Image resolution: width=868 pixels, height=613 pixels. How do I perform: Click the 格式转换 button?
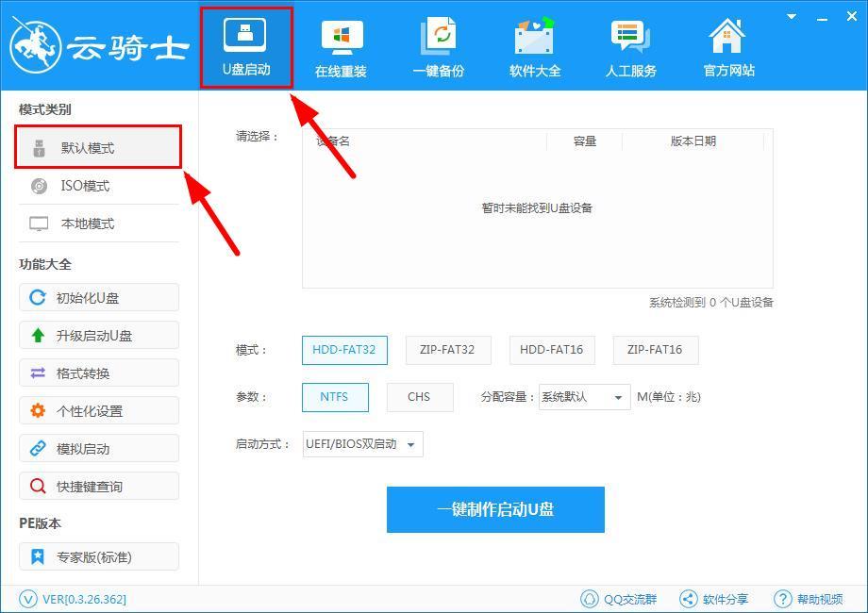(x=99, y=373)
